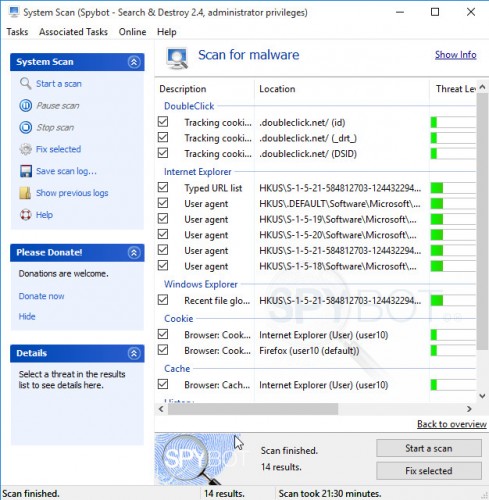The height and width of the screenshot is (500, 489).
Task: Click the Spybot title bar app icon
Action: click(14, 12)
